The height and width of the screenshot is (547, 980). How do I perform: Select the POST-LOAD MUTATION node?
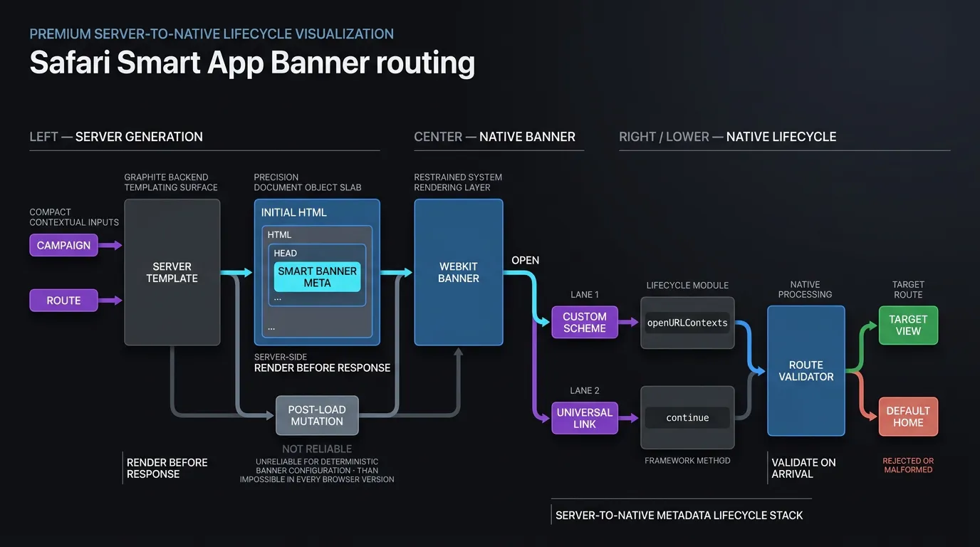click(x=317, y=415)
